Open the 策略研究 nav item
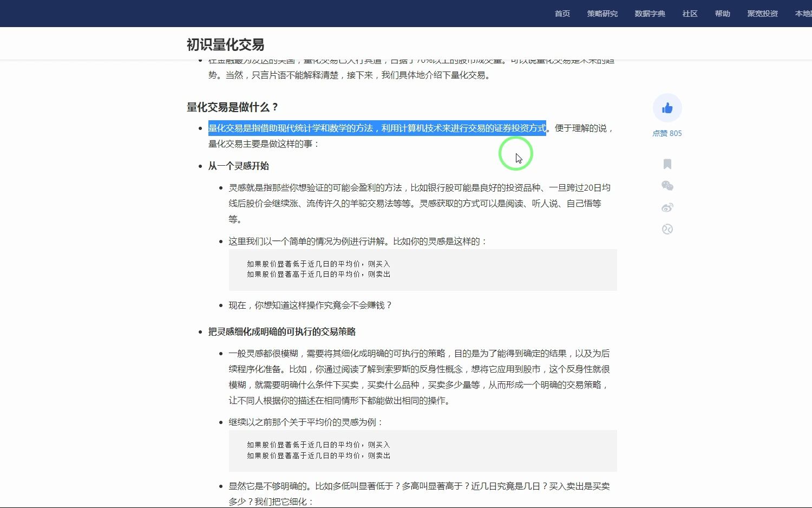Viewport: 812px width, 508px height. (603, 14)
